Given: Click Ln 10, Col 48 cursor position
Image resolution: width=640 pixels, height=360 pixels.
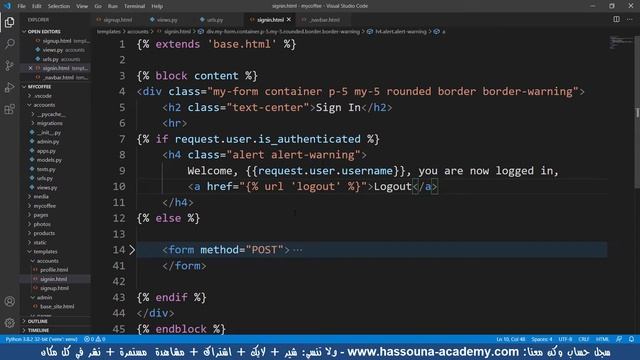Looking at the screenshot, I should (x=511, y=339).
